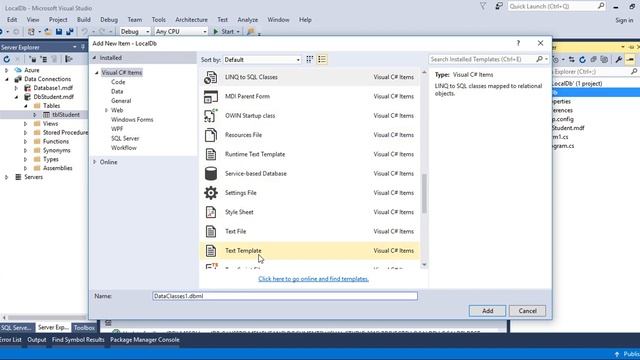This screenshot has width=640, height=360.
Task: Select the Text File document icon
Action: pyautogui.click(x=211, y=231)
